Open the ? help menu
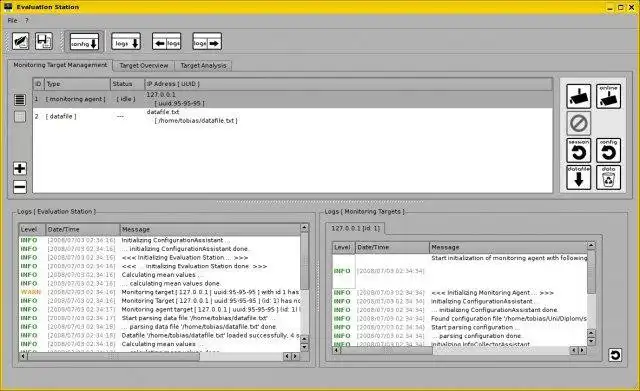 [27, 20]
